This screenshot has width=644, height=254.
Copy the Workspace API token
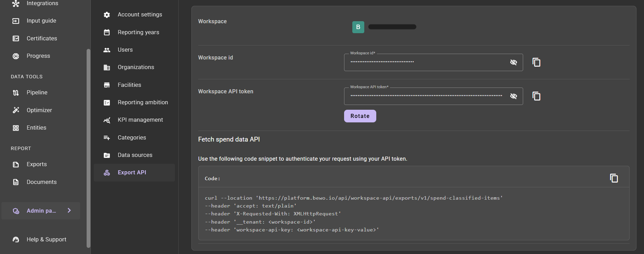(x=536, y=96)
